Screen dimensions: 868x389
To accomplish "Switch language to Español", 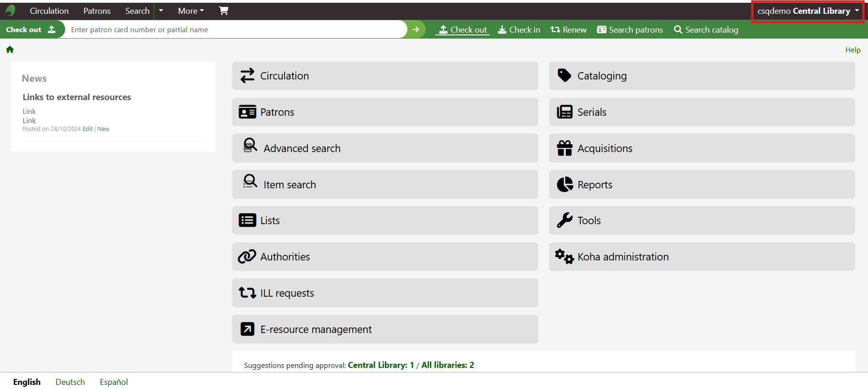I will (114, 382).
